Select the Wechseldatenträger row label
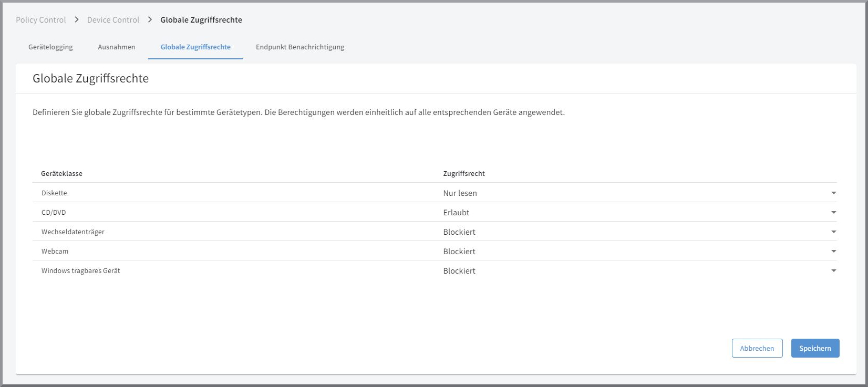Viewport: 868px width, 387px height. coord(73,232)
